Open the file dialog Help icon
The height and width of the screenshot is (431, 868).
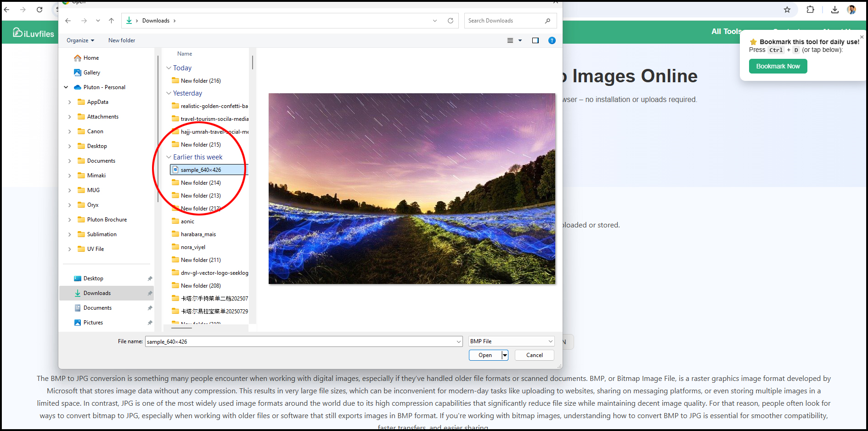point(552,40)
